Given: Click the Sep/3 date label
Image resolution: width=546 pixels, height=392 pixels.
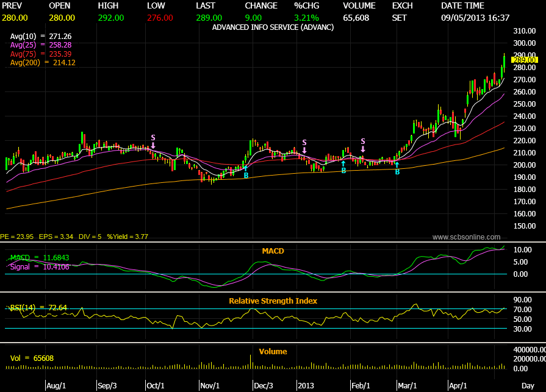Looking at the screenshot, I should tap(107, 385).
